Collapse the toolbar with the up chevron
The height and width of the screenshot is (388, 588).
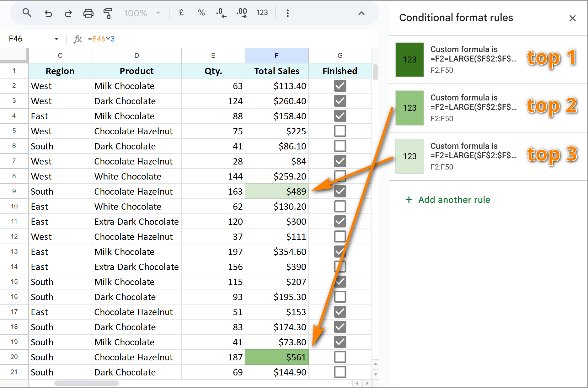361,13
